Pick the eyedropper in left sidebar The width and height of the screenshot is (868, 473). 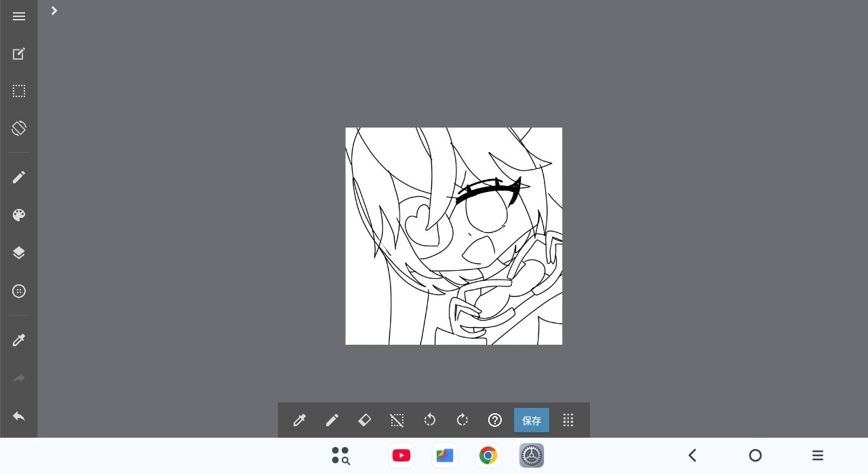19,340
